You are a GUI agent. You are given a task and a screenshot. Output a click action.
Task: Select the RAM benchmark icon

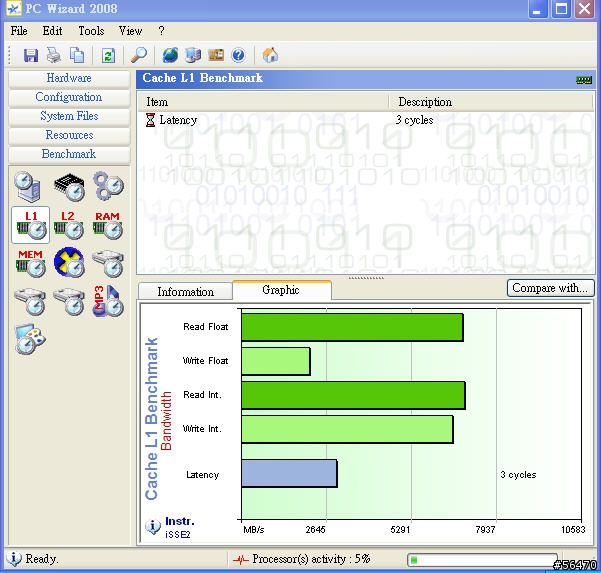click(x=108, y=225)
